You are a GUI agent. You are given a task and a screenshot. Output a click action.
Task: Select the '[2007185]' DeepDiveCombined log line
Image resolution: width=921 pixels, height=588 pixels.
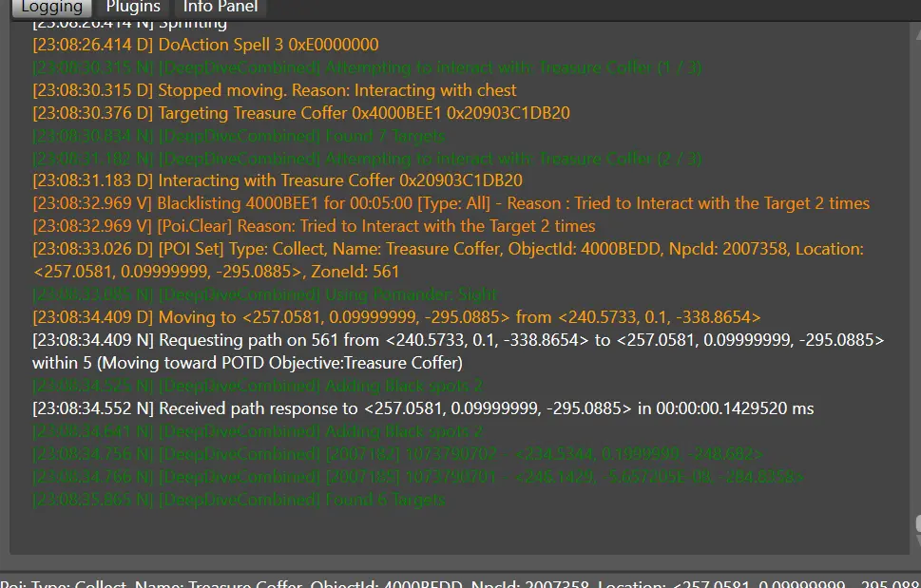418,477
